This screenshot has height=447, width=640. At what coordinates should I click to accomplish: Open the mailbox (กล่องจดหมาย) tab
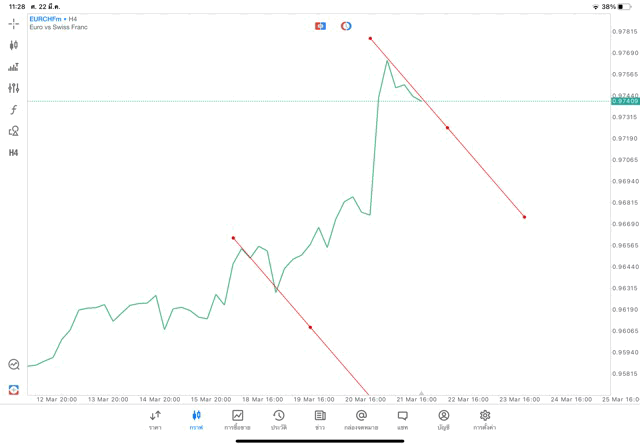[x=361, y=419]
